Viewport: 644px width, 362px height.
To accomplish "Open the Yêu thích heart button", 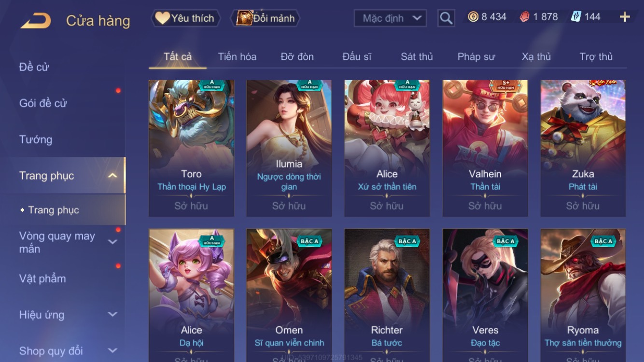I will [185, 18].
